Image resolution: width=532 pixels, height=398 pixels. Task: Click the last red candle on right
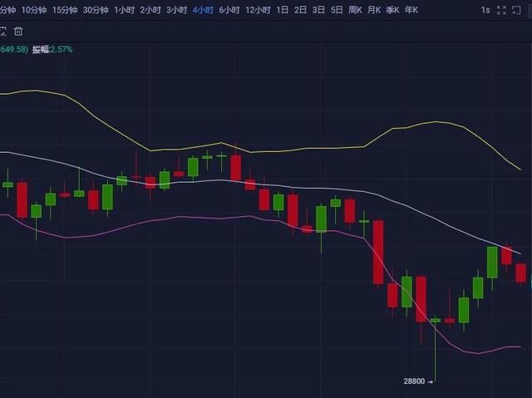click(x=521, y=273)
